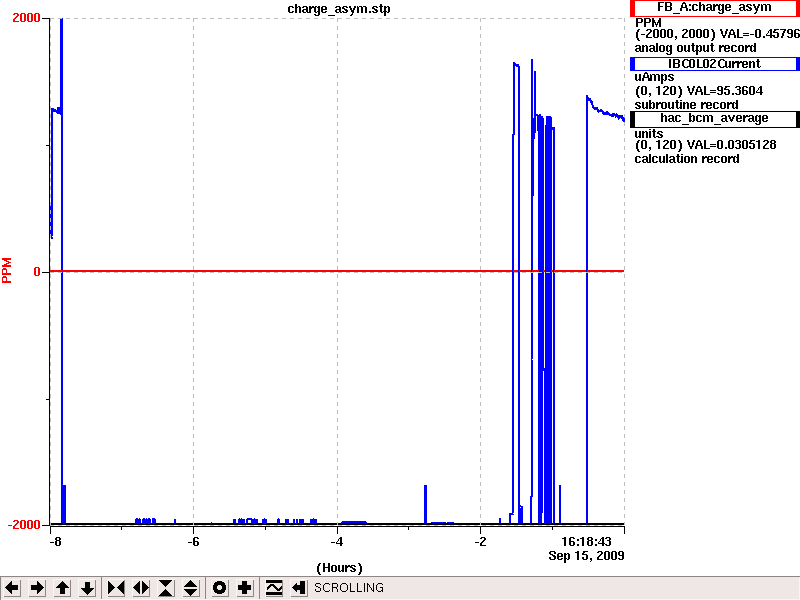Click the PPM y-axis label
This screenshot has width=800, height=600.
(x=7, y=270)
